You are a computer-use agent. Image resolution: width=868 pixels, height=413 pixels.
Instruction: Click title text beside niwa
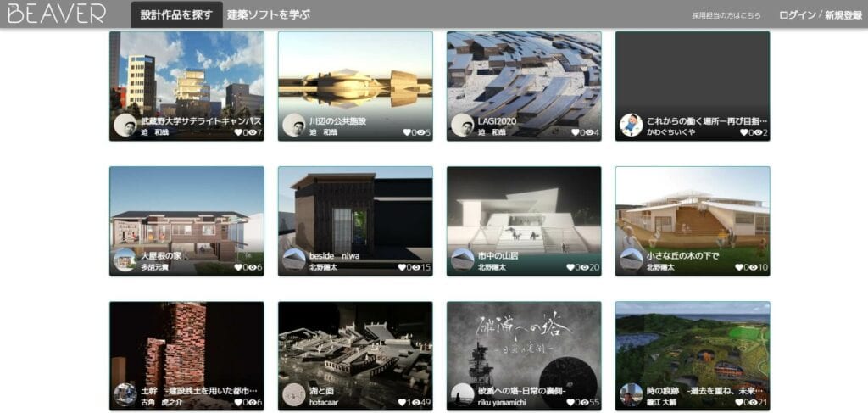coord(334,256)
